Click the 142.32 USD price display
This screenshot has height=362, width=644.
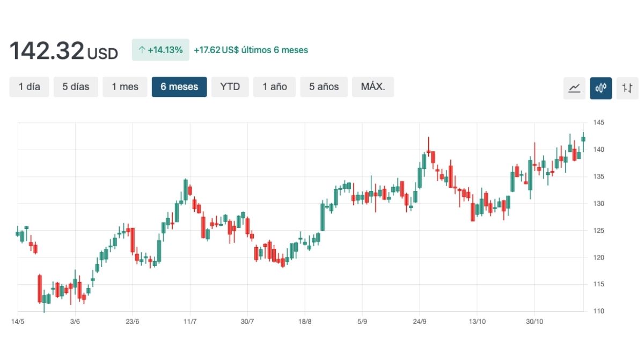click(x=63, y=50)
